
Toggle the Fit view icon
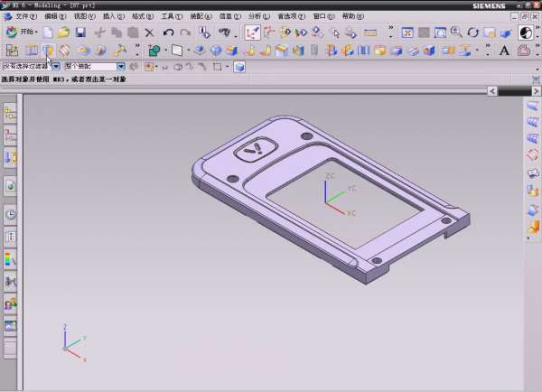(407, 33)
